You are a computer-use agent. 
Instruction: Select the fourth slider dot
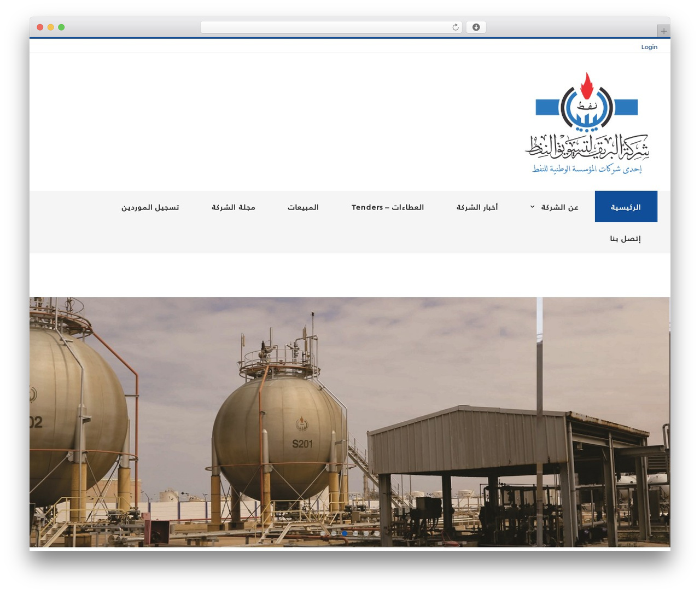coord(355,533)
